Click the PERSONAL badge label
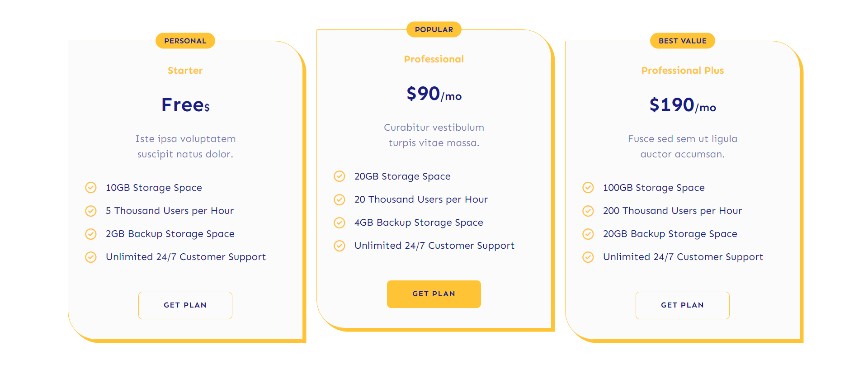The height and width of the screenshot is (379, 868). tap(185, 41)
